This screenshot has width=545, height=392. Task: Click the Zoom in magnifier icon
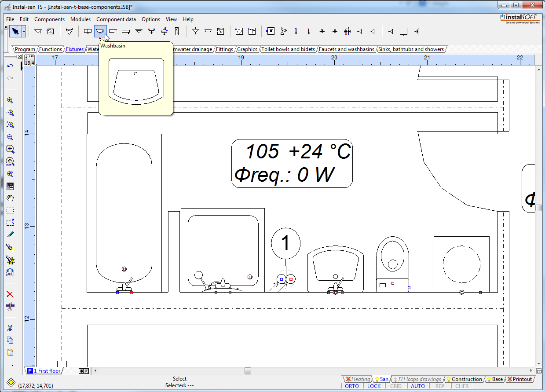click(10, 100)
